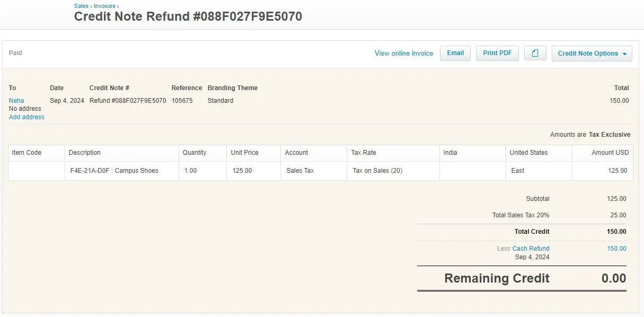Click the copy document icon button

[535, 53]
